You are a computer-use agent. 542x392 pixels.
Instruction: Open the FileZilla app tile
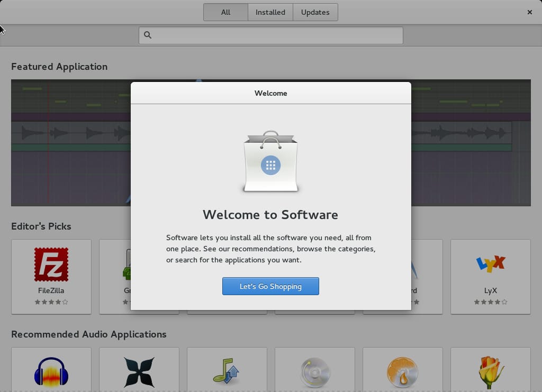click(x=51, y=277)
